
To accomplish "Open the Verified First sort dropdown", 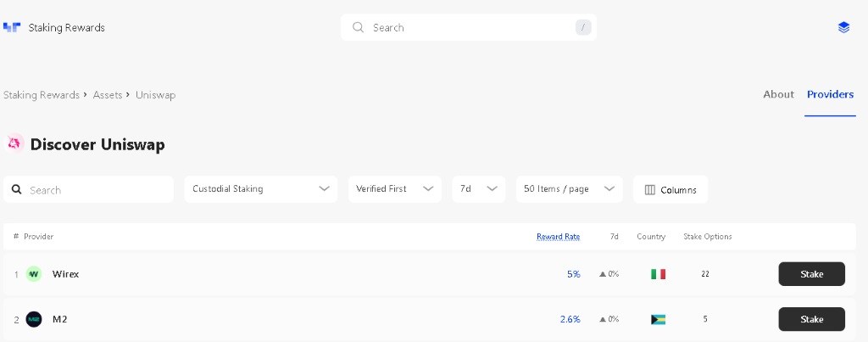I will [395, 189].
